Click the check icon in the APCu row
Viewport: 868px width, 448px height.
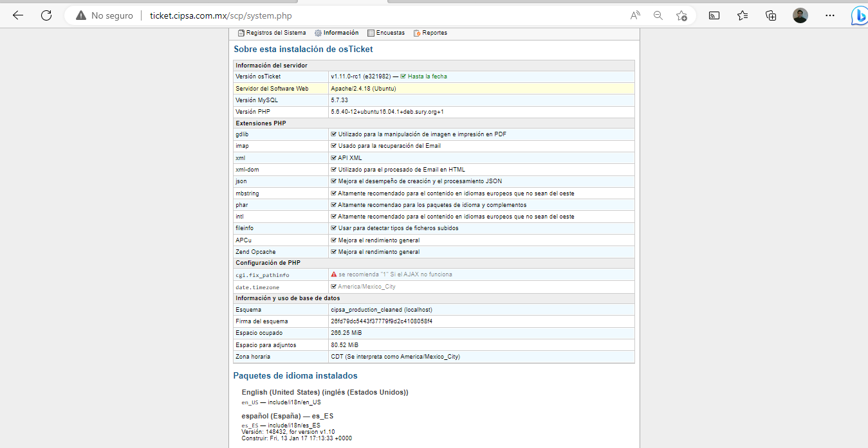[x=334, y=240]
